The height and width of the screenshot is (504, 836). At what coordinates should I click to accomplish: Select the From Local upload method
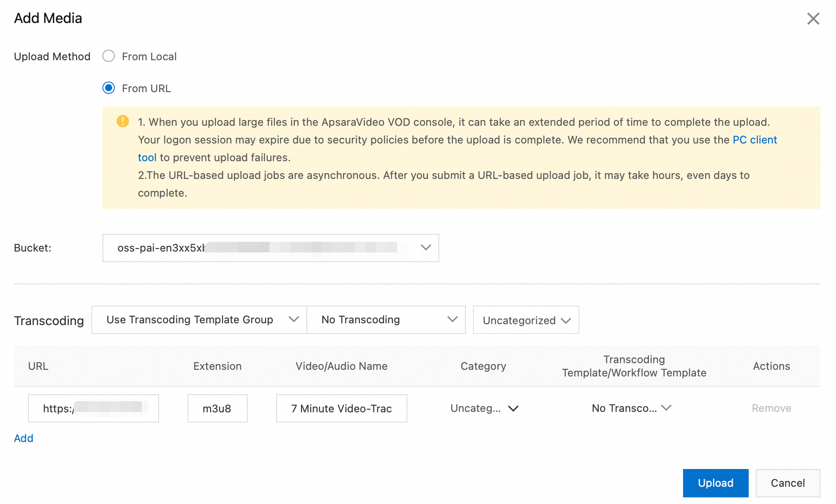(x=109, y=56)
